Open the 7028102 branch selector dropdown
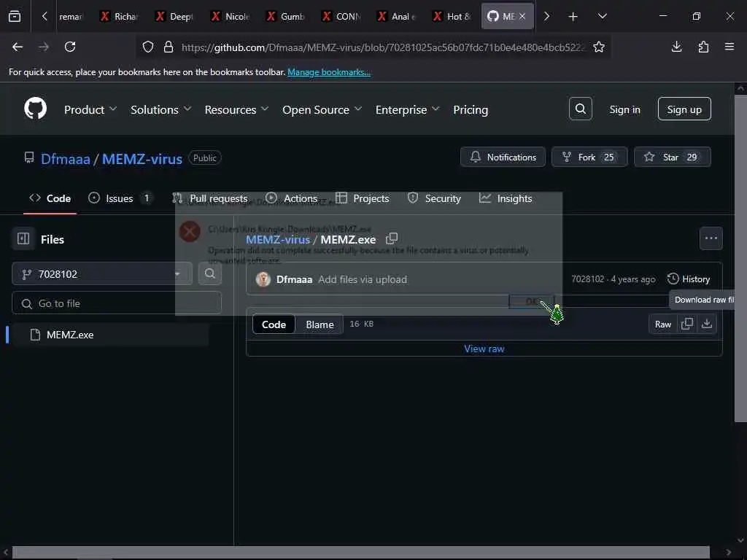The width and height of the screenshot is (747, 560). (101, 274)
